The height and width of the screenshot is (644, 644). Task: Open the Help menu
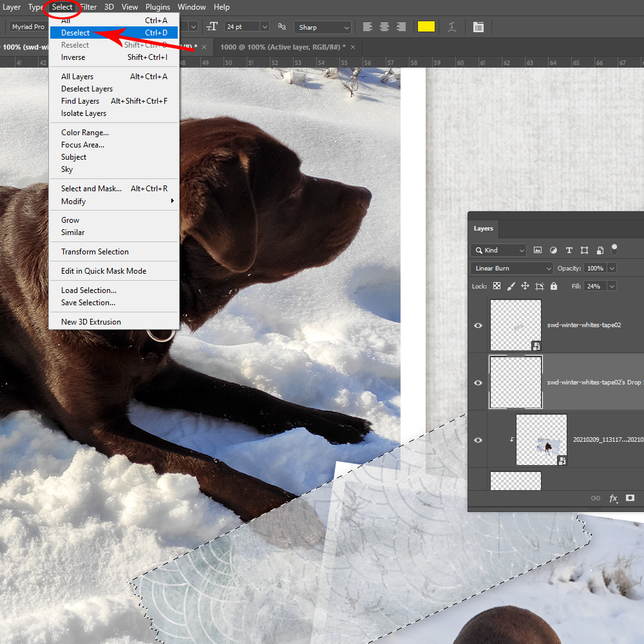pos(222,7)
